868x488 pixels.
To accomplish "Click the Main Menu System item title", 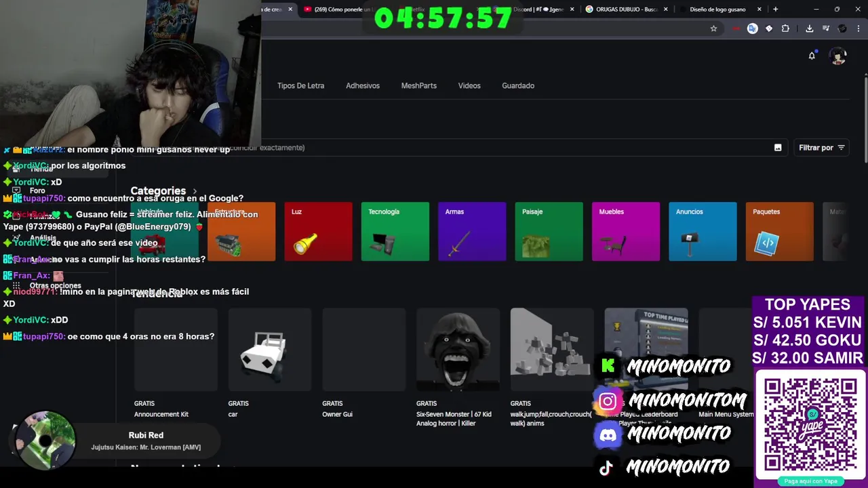I will (726, 414).
